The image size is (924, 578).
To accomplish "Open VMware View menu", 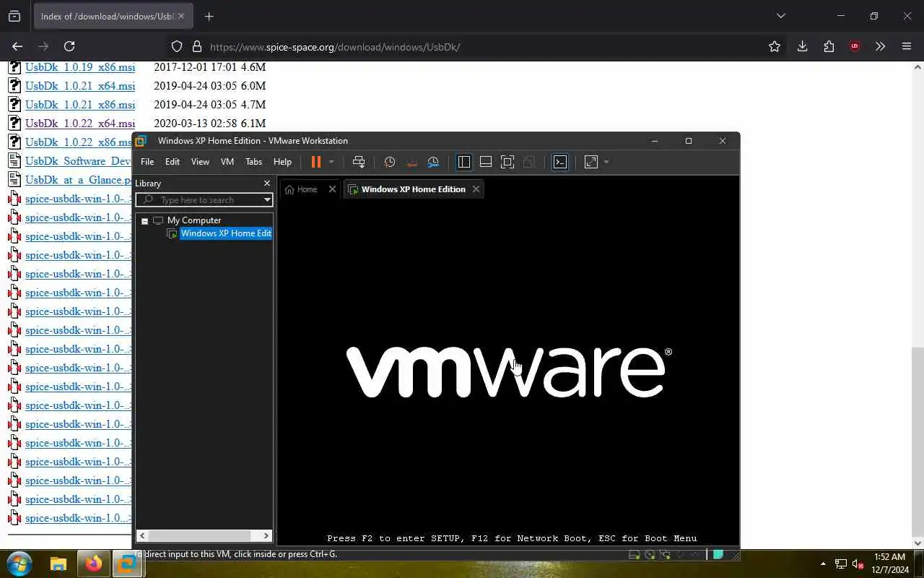I will (200, 162).
